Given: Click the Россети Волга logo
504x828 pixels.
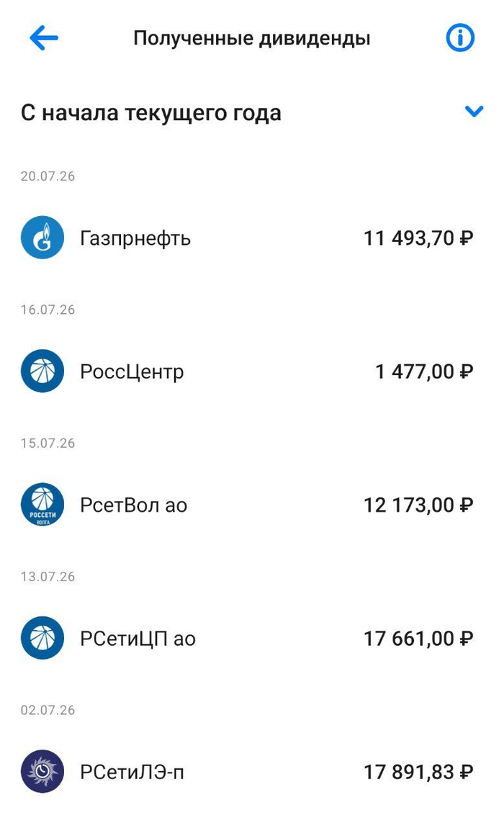Looking at the screenshot, I should (x=42, y=505).
